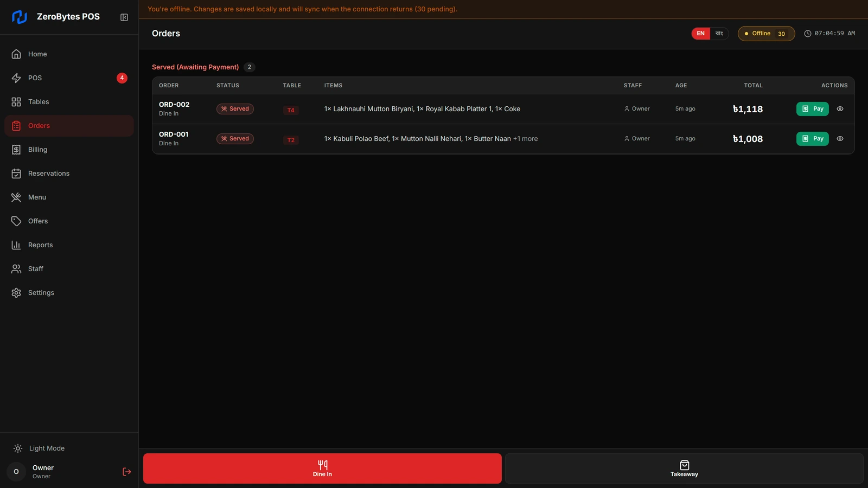868x488 pixels.
Task: Click the Offline 30 status pill
Action: 766,34
